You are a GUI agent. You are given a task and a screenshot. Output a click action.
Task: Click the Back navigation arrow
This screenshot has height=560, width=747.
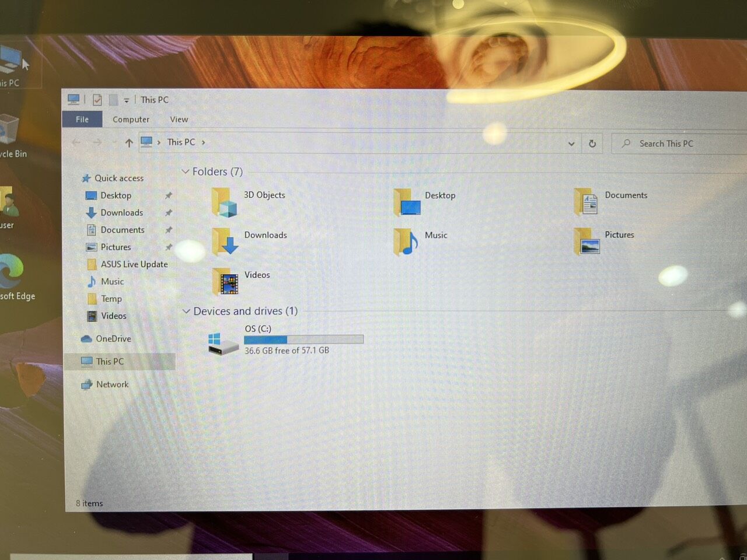76,142
